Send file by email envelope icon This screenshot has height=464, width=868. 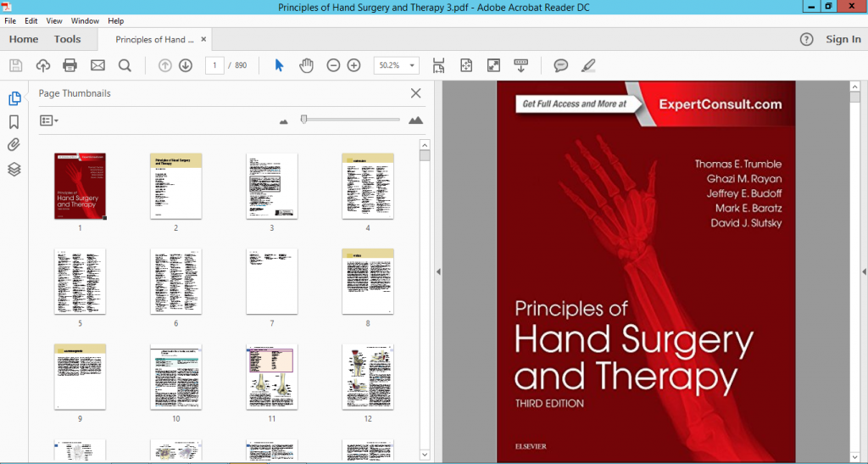(x=97, y=65)
